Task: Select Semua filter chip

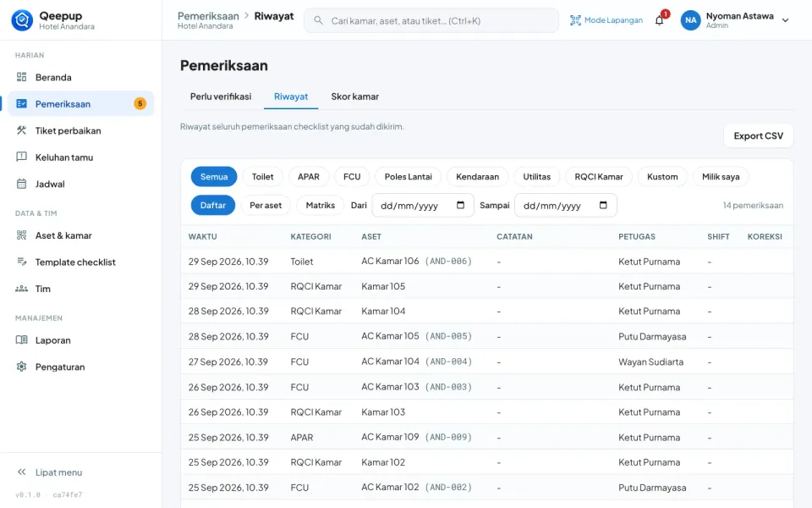Action: pyautogui.click(x=214, y=177)
